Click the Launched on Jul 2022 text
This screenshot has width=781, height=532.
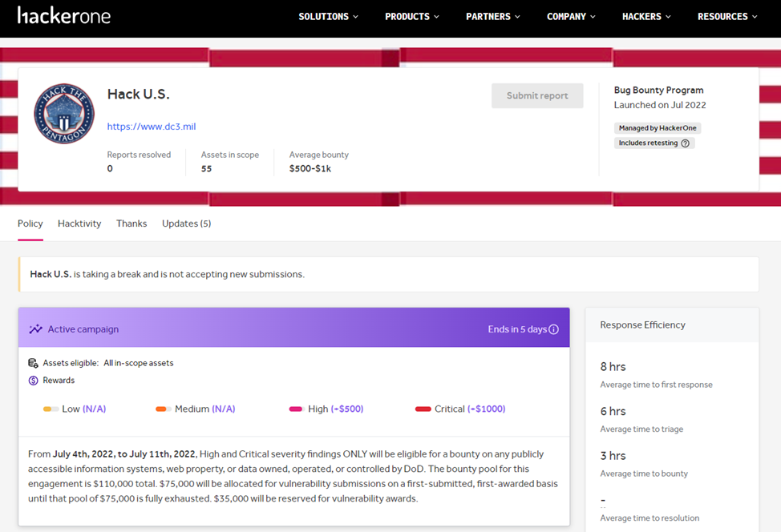click(659, 105)
